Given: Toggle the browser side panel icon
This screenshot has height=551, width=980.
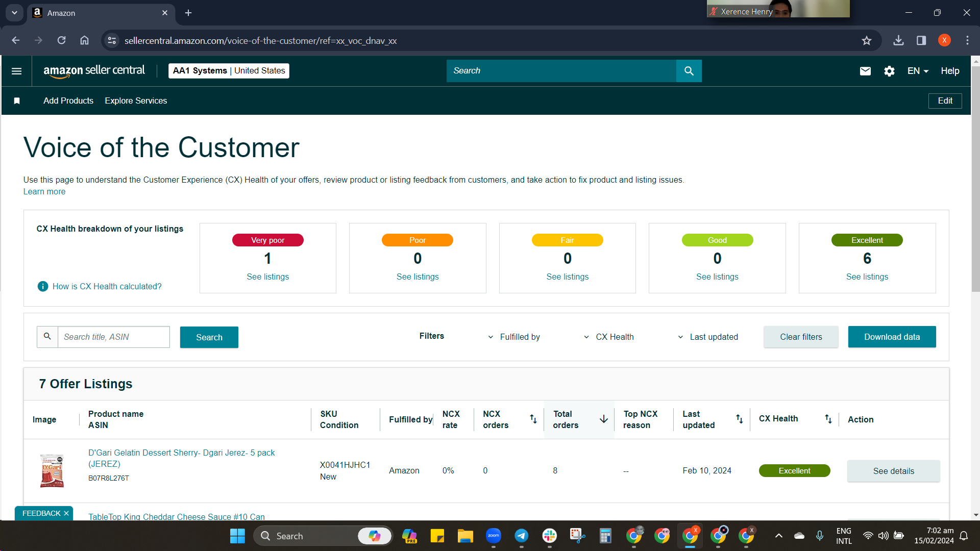Looking at the screenshot, I should 921,40.
